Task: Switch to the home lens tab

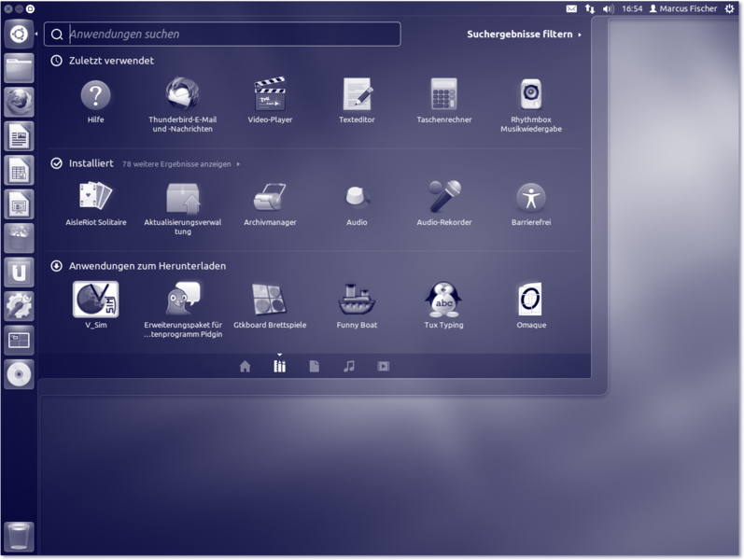Action: click(x=245, y=367)
